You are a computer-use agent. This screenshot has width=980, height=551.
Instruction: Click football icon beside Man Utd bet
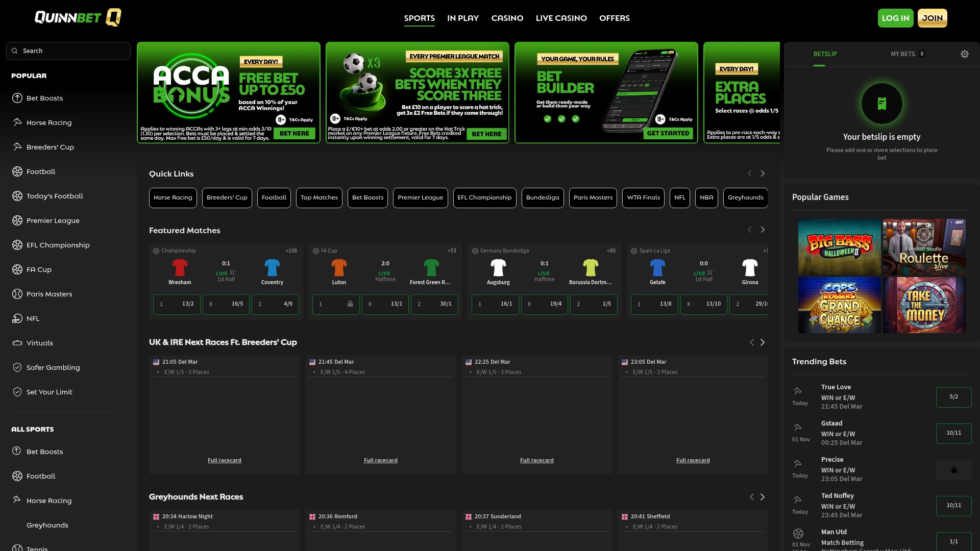pos(798,534)
